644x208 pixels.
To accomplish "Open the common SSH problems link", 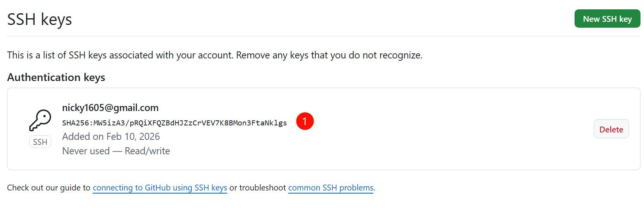I will 331,188.
